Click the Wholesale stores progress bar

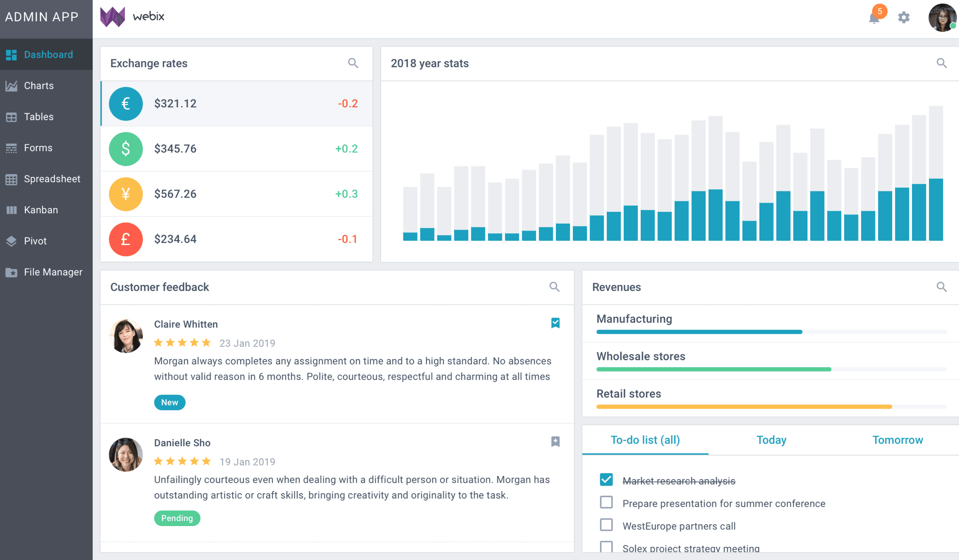(x=771, y=369)
